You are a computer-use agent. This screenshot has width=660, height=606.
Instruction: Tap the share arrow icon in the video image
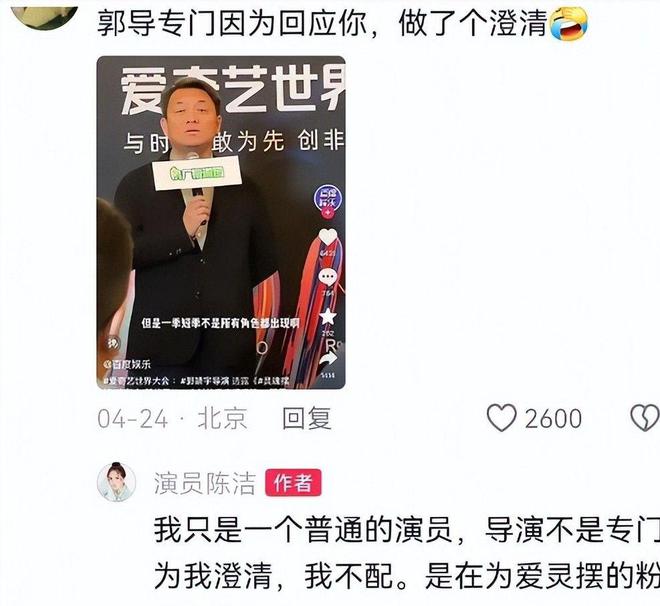pos(328,359)
